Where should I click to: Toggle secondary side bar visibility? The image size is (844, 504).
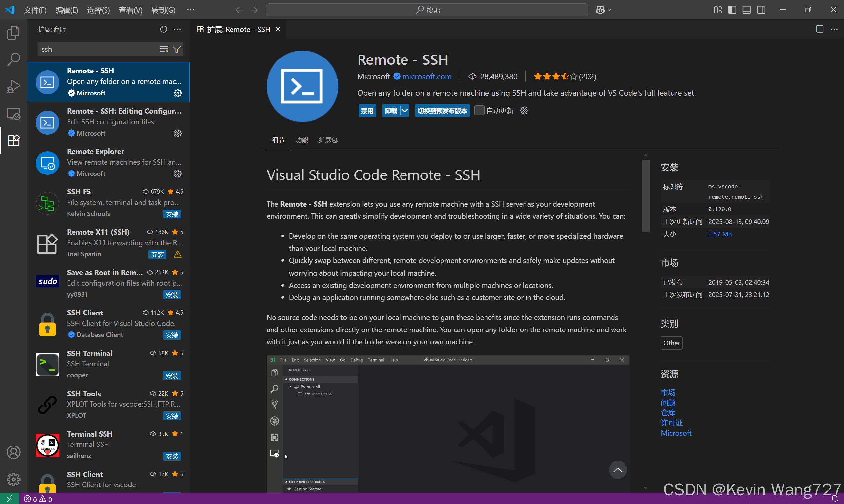coord(761,10)
